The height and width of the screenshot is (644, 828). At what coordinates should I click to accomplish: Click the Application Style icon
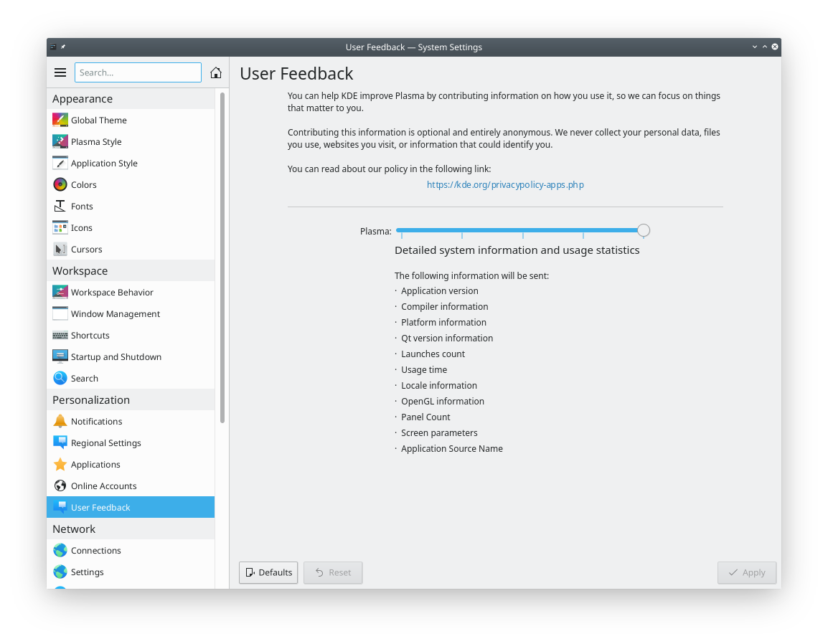coord(60,163)
